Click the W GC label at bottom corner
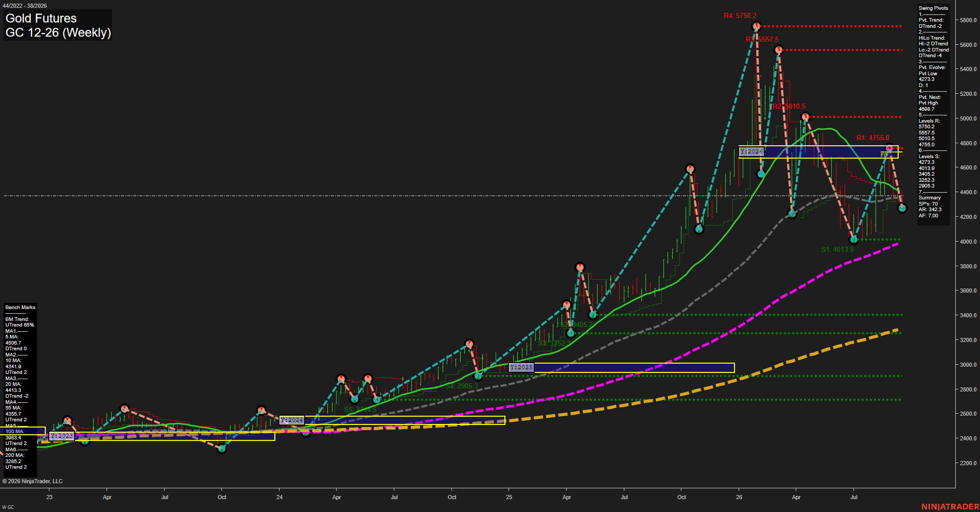 click(8, 507)
